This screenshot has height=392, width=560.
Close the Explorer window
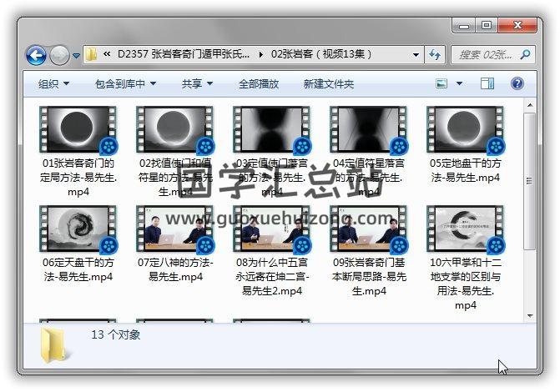tap(517, 26)
